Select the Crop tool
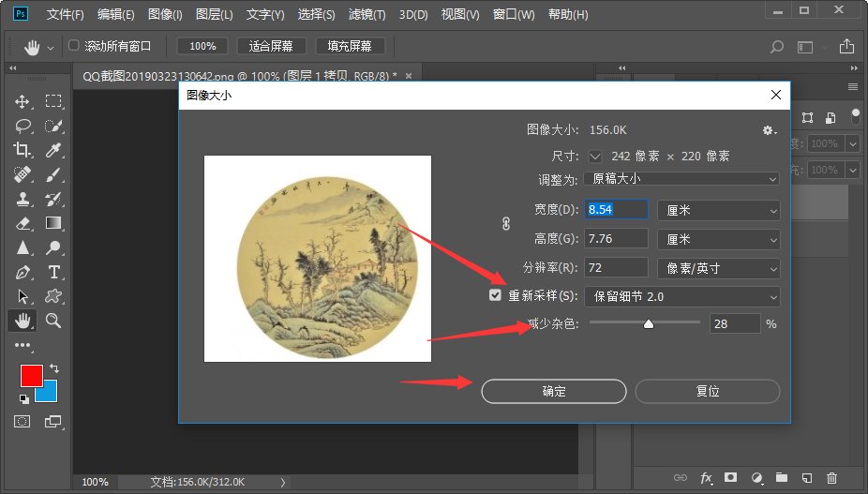This screenshot has height=494, width=868. 22,150
